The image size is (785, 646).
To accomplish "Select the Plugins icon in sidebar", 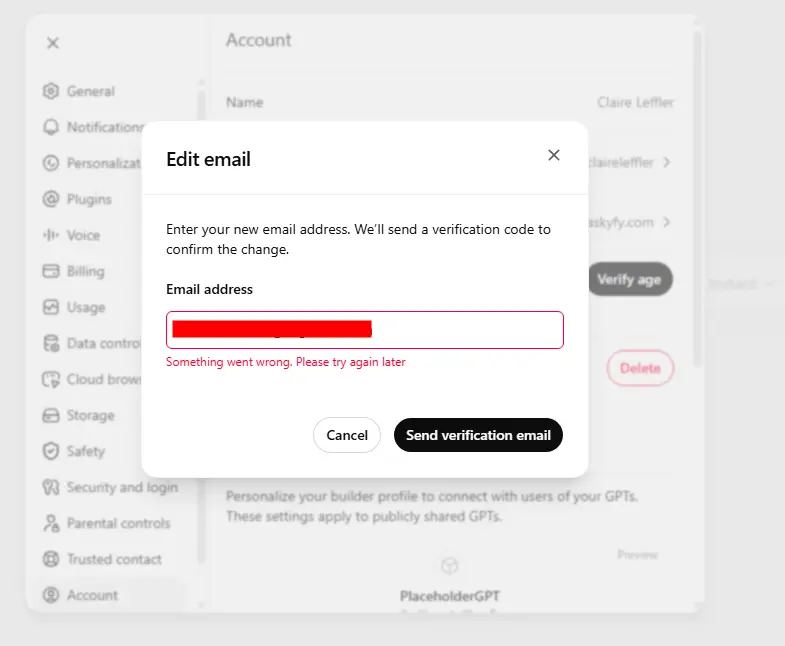I will [x=51, y=199].
